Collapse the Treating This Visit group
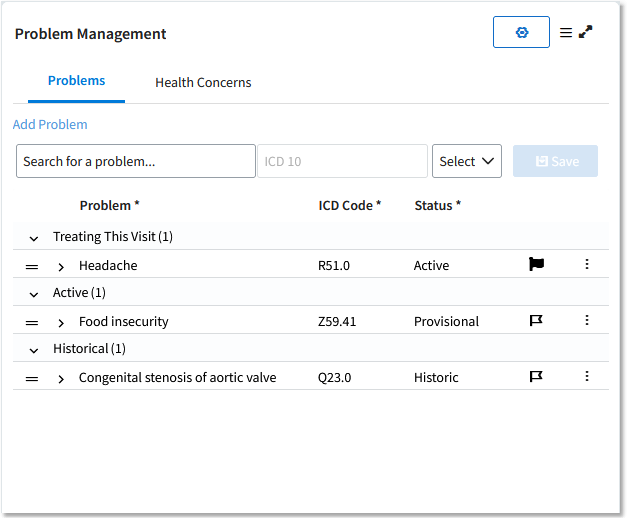627x520 pixels. pyautogui.click(x=34, y=239)
